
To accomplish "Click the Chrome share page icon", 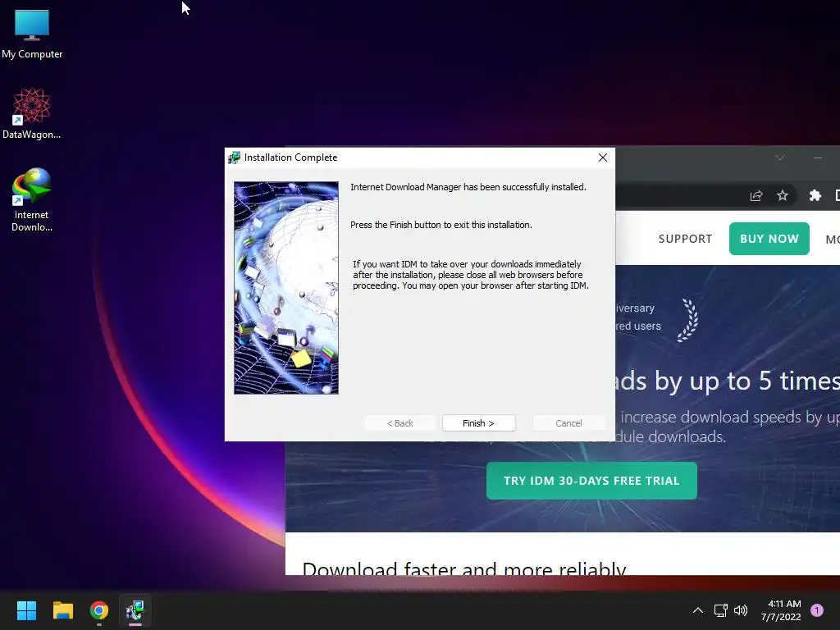I will [x=756, y=195].
